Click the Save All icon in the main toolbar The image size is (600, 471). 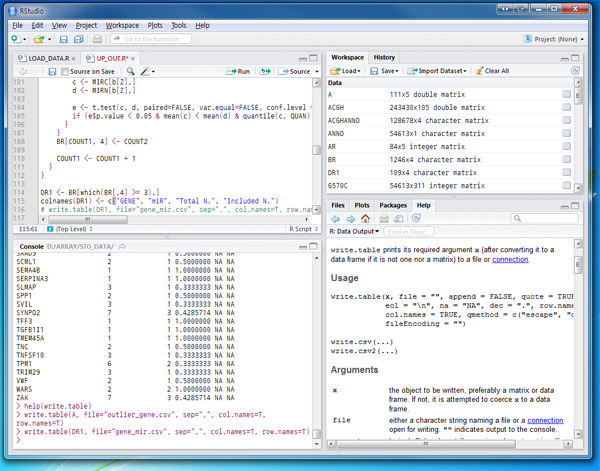78,39
